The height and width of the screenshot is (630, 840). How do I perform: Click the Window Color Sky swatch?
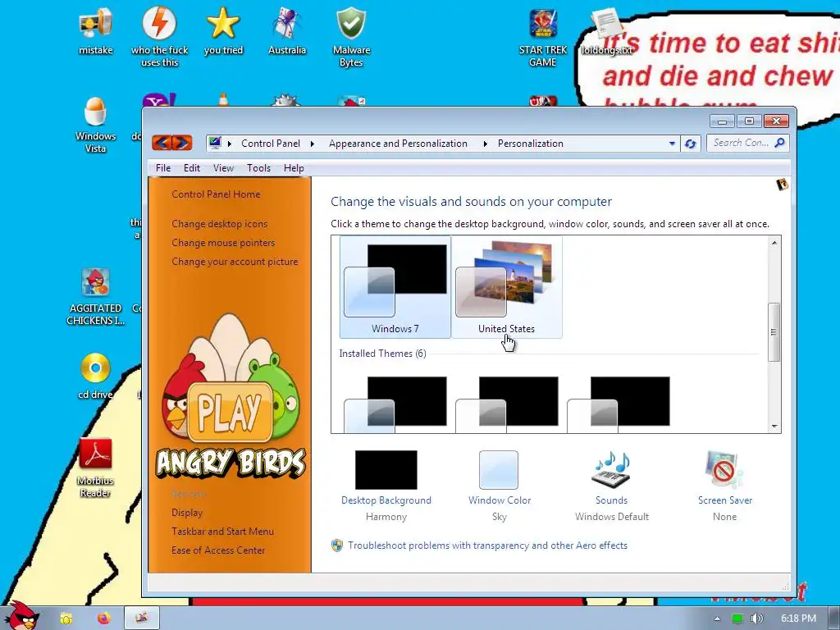click(x=499, y=470)
